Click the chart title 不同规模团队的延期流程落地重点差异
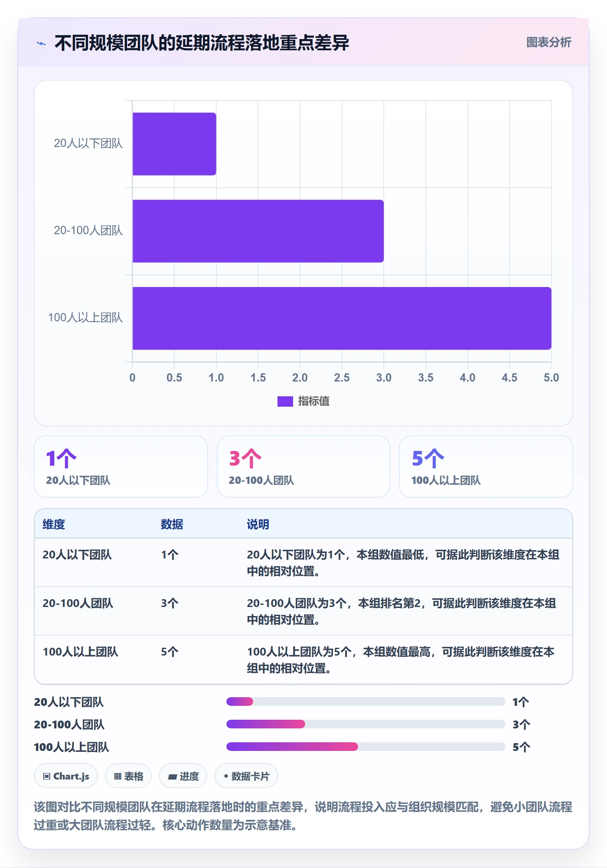Image resolution: width=607 pixels, height=868 pixels. click(x=202, y=43)
